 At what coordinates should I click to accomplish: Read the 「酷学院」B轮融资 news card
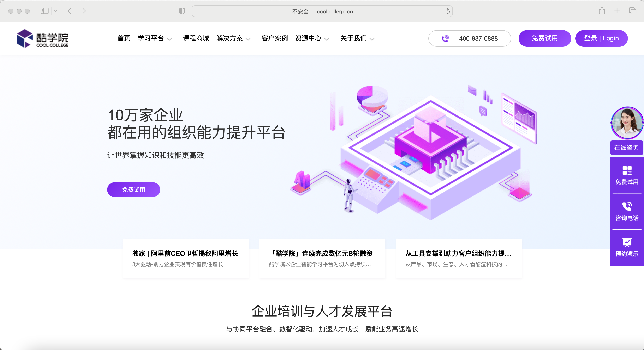(322, 259)
